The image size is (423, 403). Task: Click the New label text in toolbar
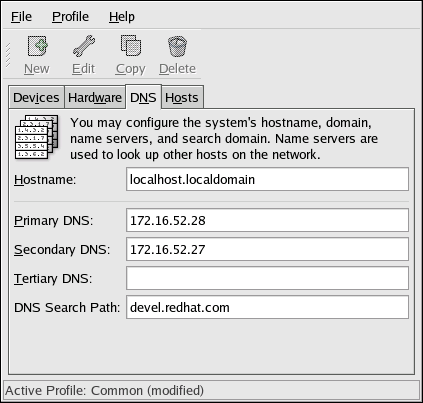[x=37, y=69]
